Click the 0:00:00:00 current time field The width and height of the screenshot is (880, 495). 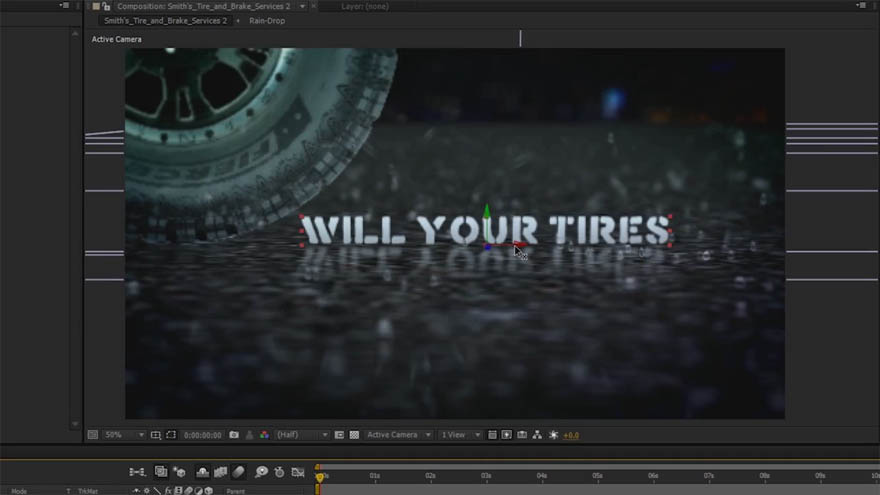(x=203, y=435)
